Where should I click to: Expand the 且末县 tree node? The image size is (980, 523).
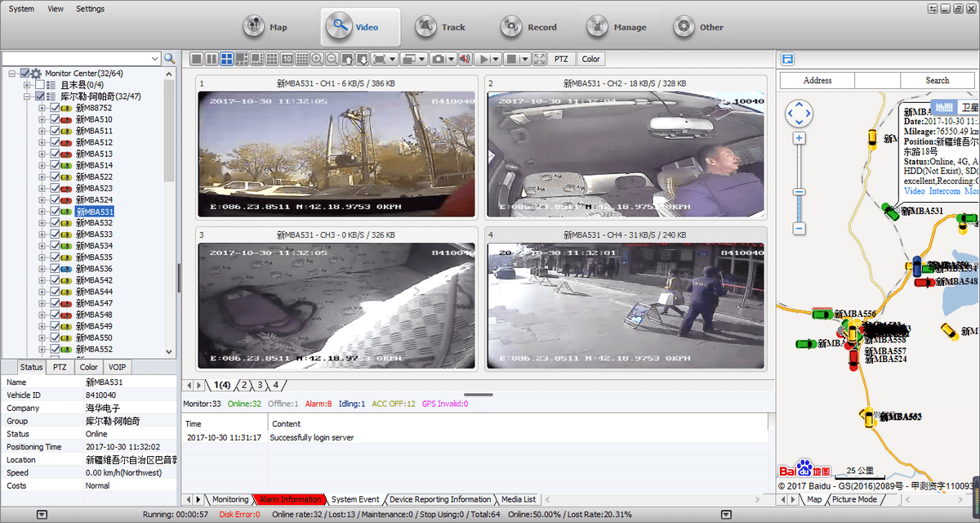27,85
